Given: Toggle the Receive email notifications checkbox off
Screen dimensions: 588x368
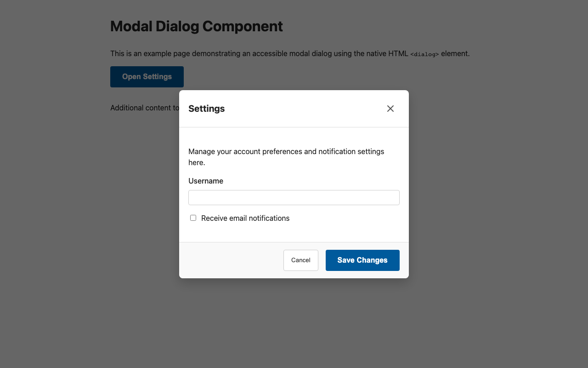Looking at the screenshot, I should [x=193, y=218].
